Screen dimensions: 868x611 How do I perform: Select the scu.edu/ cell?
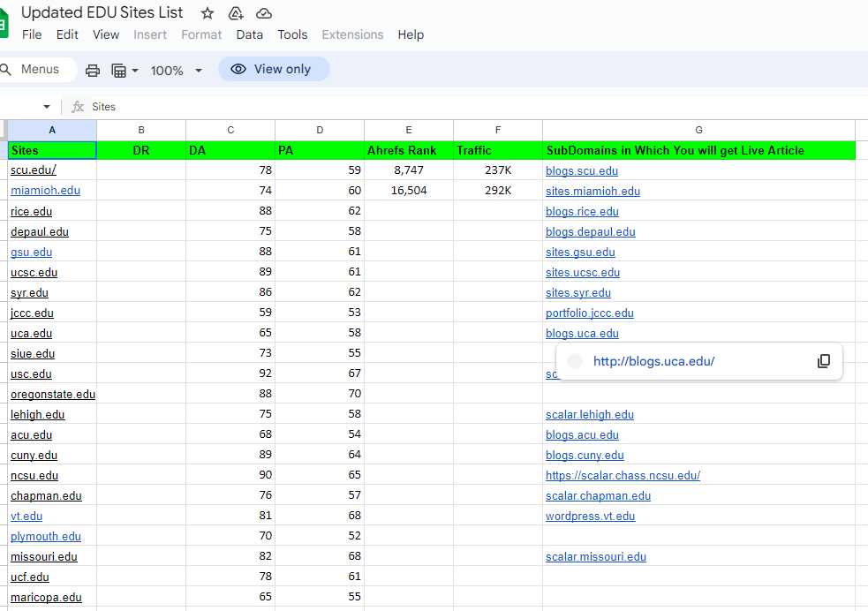tap(52, 170)
